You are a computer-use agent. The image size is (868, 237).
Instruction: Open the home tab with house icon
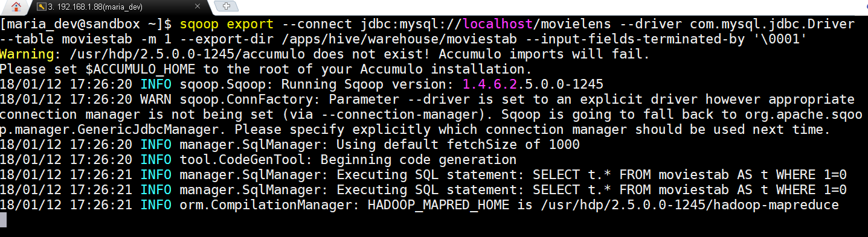click(x=14, y=7)
